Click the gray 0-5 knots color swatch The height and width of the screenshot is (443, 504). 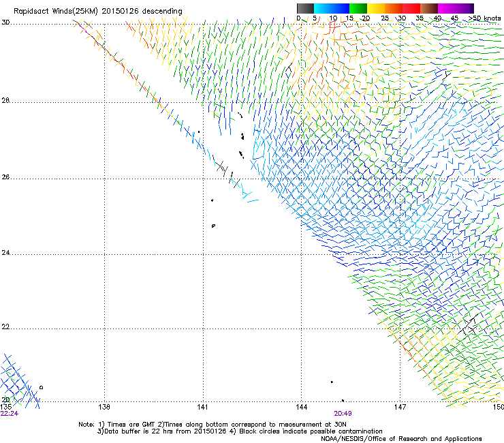click(x=305, y=8)
